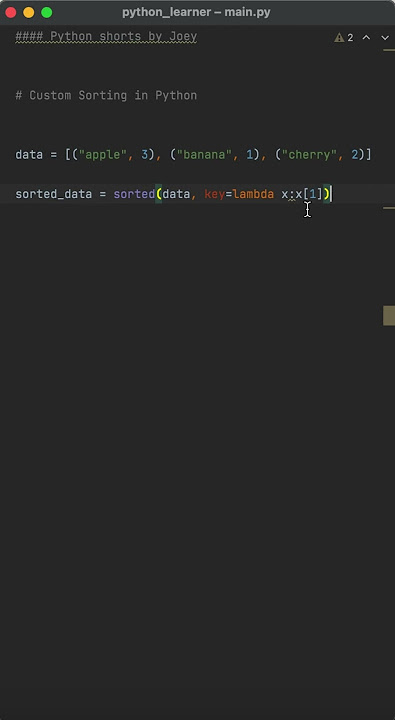Click the yellow minimize window button

[x=28, y=12]
